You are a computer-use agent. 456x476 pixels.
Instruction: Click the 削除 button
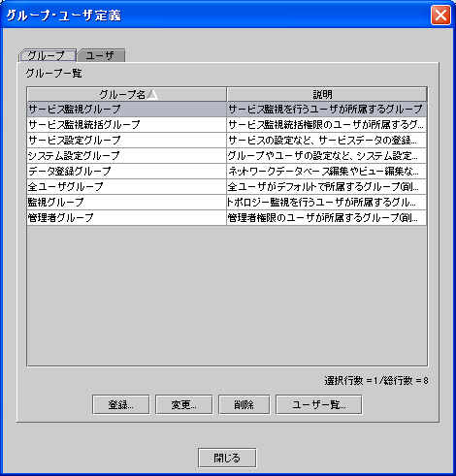244,404
